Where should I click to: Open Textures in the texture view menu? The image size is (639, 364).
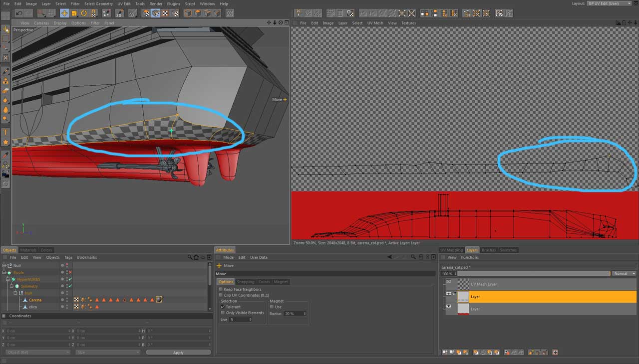pos(408,23)
